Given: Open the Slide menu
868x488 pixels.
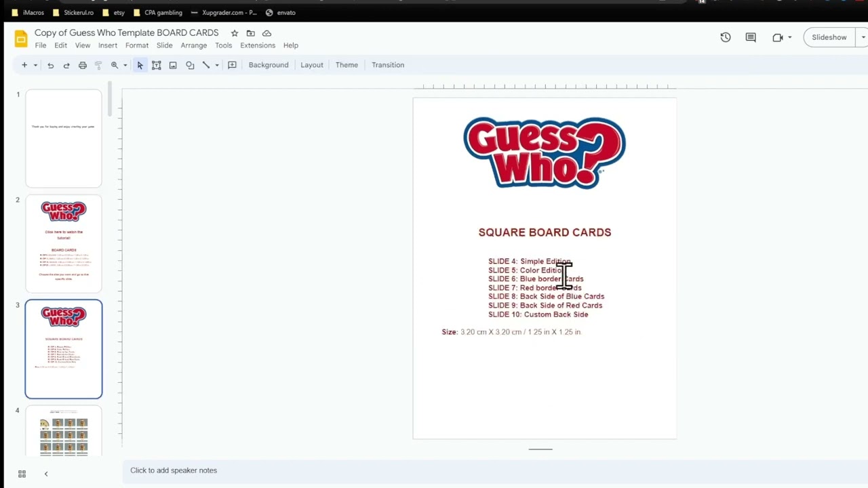Looking at the screenshot, I should [165, 45].
